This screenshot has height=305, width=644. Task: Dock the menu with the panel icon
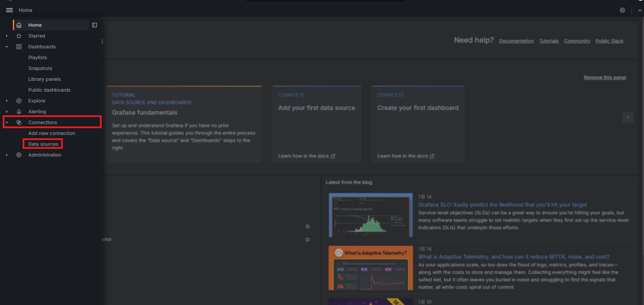tap(95, 25)
